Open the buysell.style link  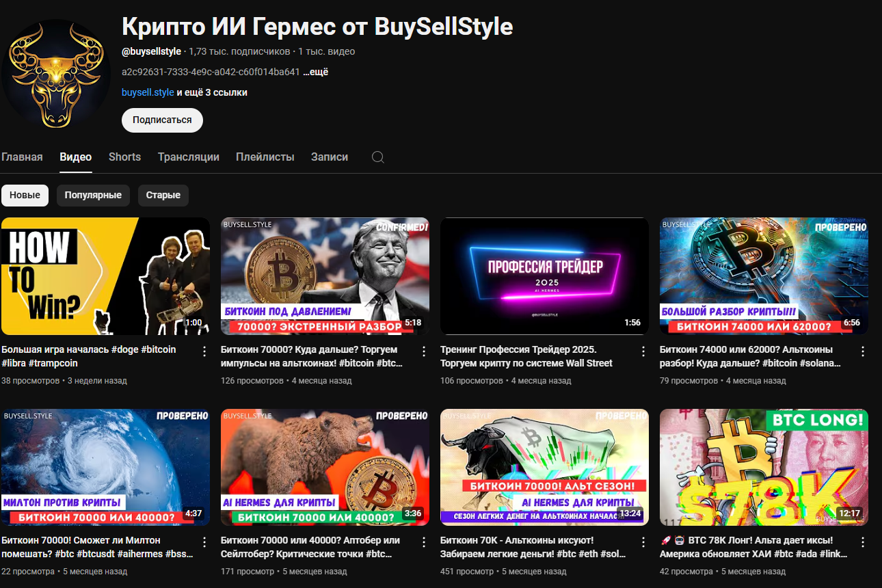[148, 92]
